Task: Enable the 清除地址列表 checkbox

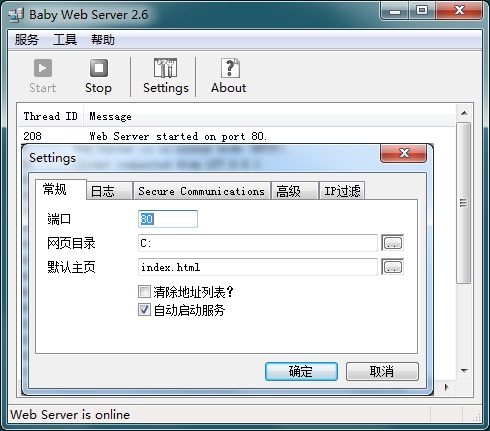Action: click(x=144, y=292)
